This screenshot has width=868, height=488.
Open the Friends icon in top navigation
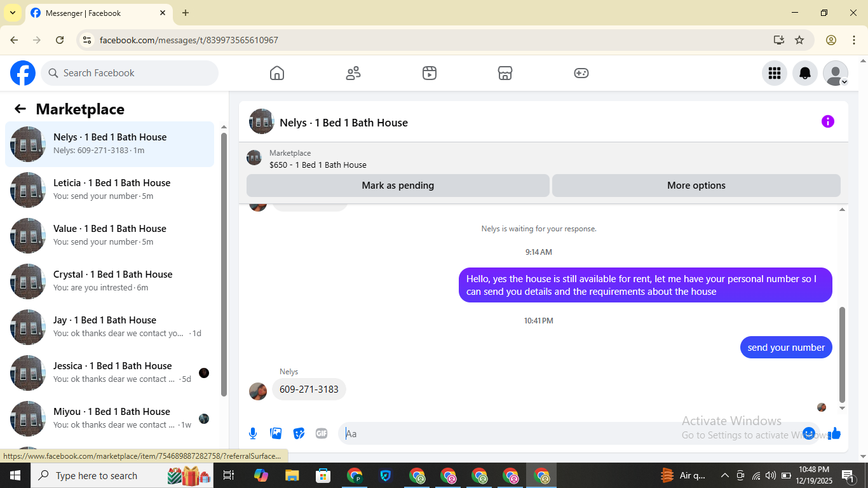click(x=353, y=73)
